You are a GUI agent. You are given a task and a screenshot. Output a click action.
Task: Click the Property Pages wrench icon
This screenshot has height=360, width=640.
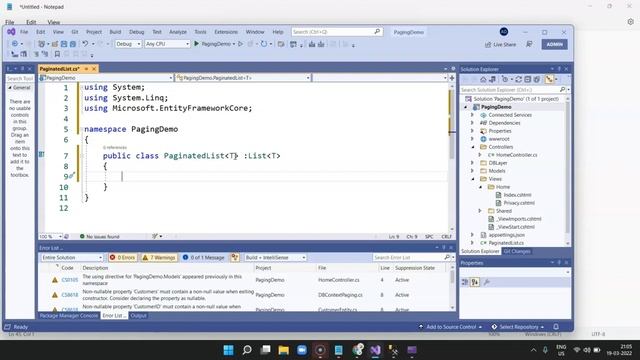coord(487,282)
